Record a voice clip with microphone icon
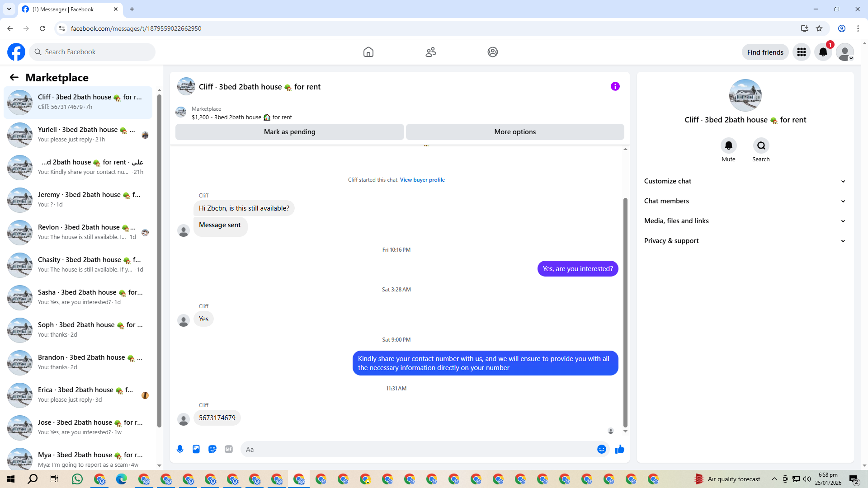Screen dimensions: 868x488 180,449
